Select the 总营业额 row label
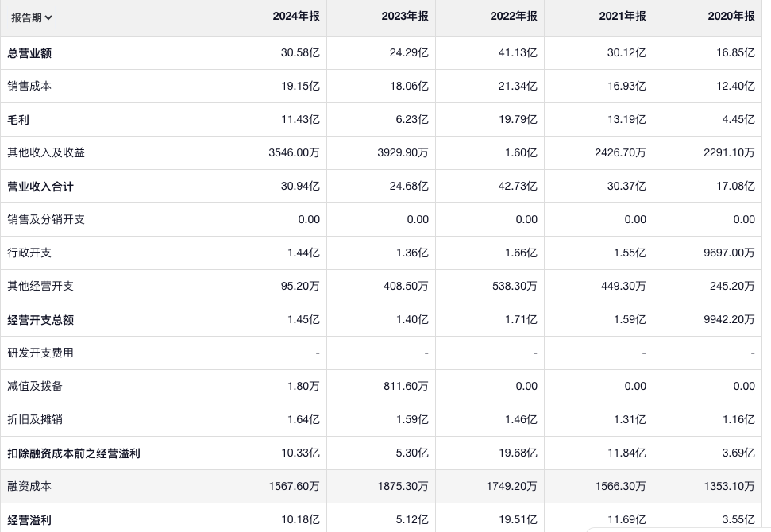This screenshot has width=771, height=532. (x=29, y=53)
